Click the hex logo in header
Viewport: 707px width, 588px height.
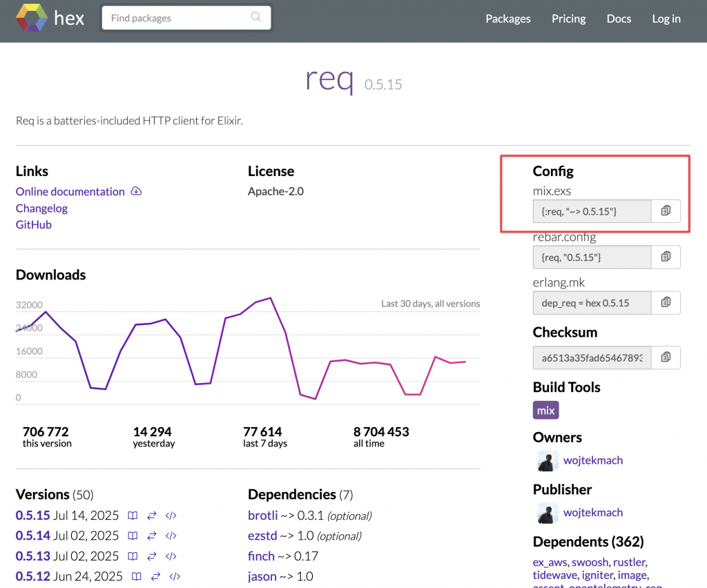point(50,19)
